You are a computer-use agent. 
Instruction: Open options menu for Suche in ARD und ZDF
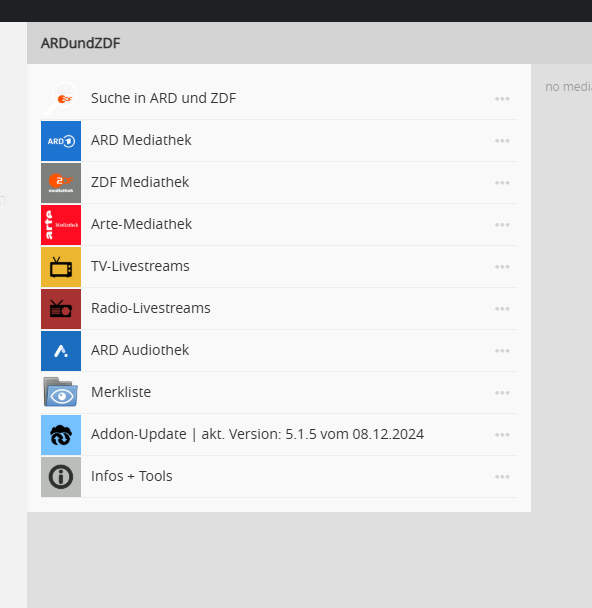coord(502,99)
